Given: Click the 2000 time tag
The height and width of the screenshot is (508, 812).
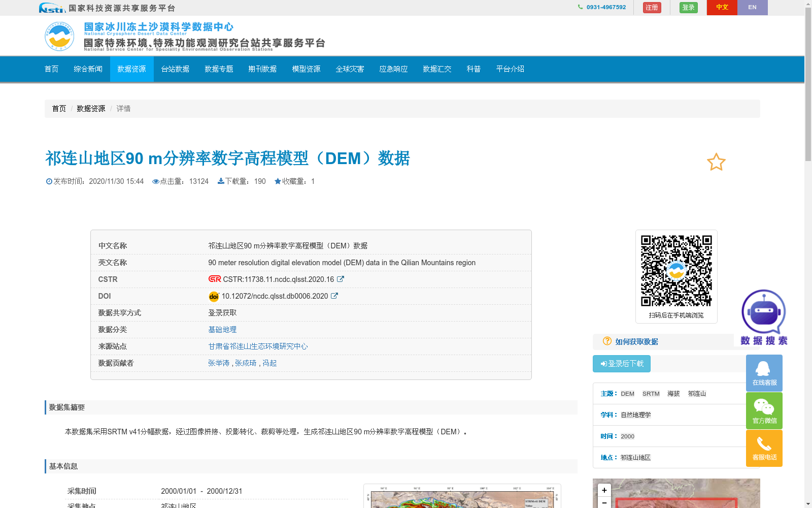Looking at the screenshot, I should coord(627,436).
